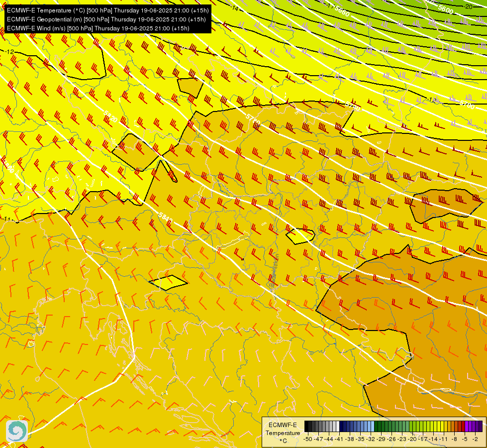Click the 5840 geopotential contour label
This screenshot has width=487, height=448.
(x=165, y=218)
